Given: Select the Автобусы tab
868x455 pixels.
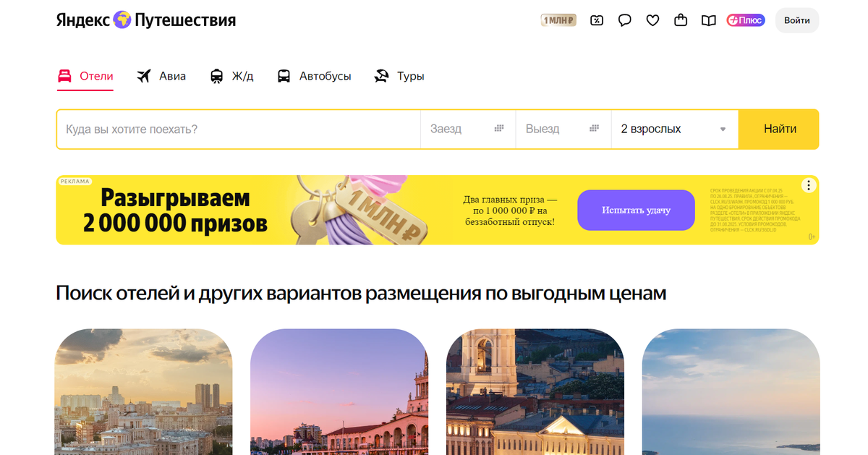Looking at the screenshot, I should click(x=314, y=76).
